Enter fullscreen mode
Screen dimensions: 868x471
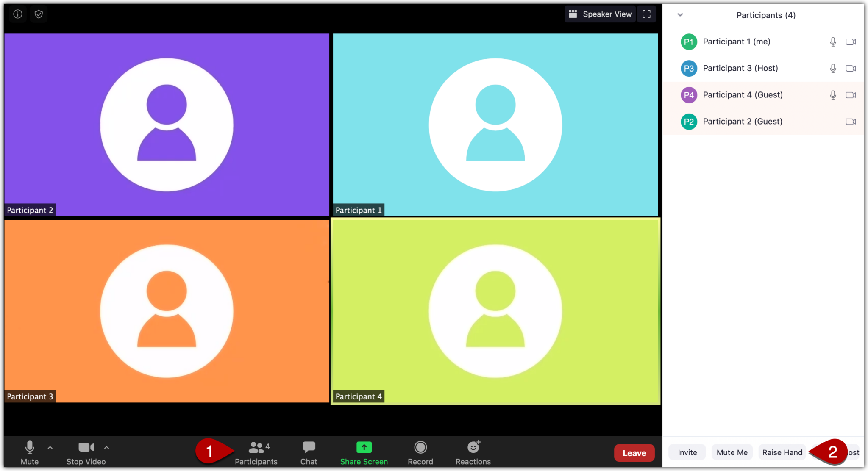pos(646,14)
